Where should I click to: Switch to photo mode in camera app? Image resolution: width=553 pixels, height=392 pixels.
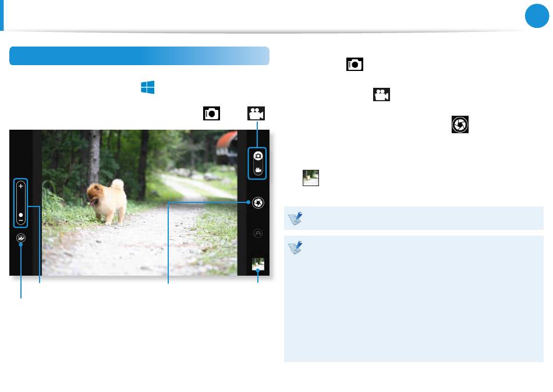click(x=258, y=156)
